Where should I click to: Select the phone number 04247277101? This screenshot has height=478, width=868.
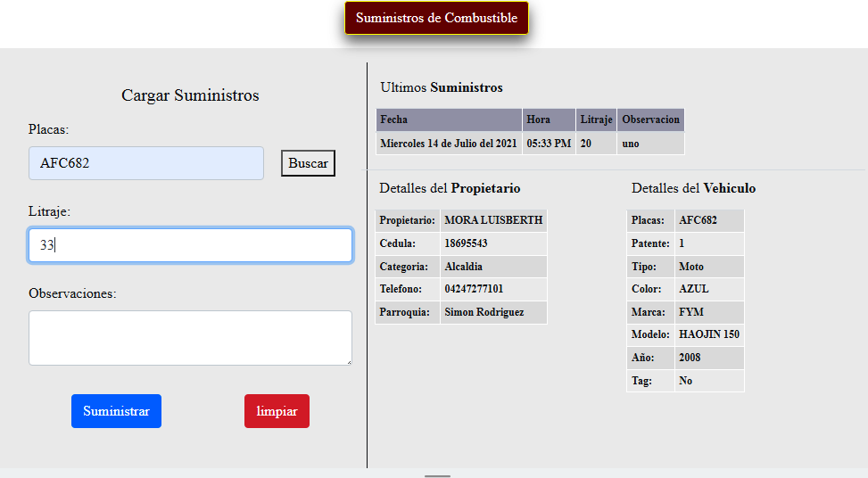(474, 289)
